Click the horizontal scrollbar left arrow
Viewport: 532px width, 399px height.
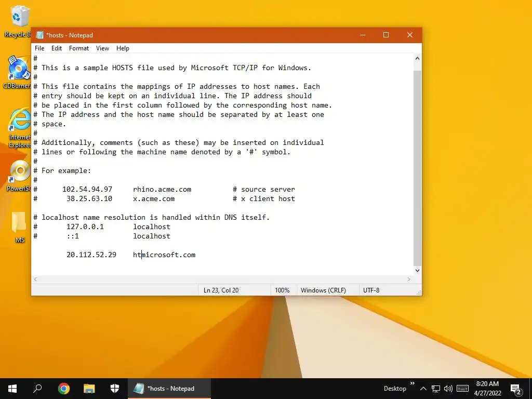click(x=36, y=279)
